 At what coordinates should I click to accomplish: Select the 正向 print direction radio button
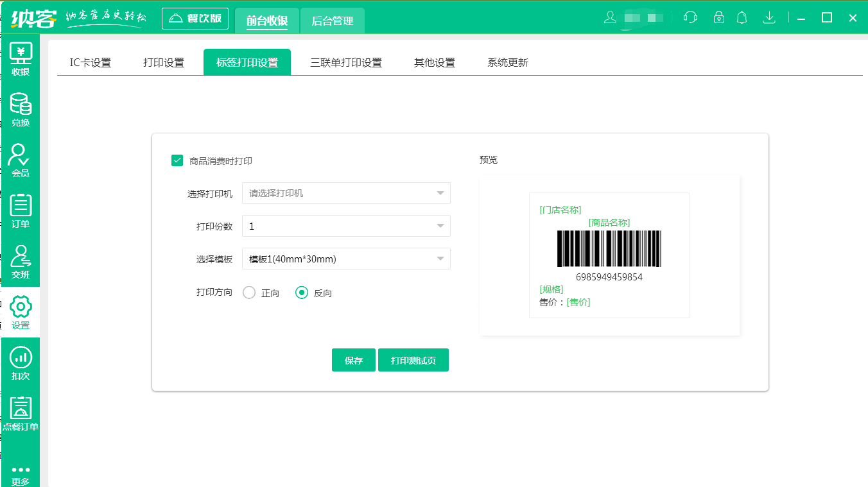pyautogui.click(x=250, y=293)
